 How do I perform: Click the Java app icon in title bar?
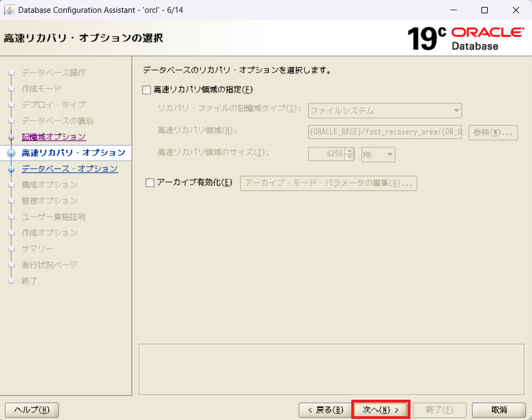tap(10, 10)
